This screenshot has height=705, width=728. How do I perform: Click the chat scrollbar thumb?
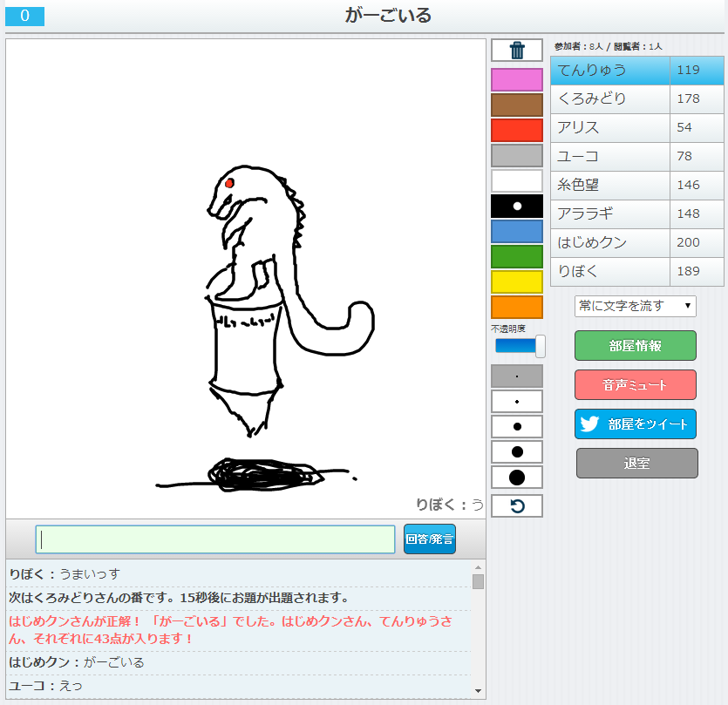pyautogui.click(x=478, y=581)
